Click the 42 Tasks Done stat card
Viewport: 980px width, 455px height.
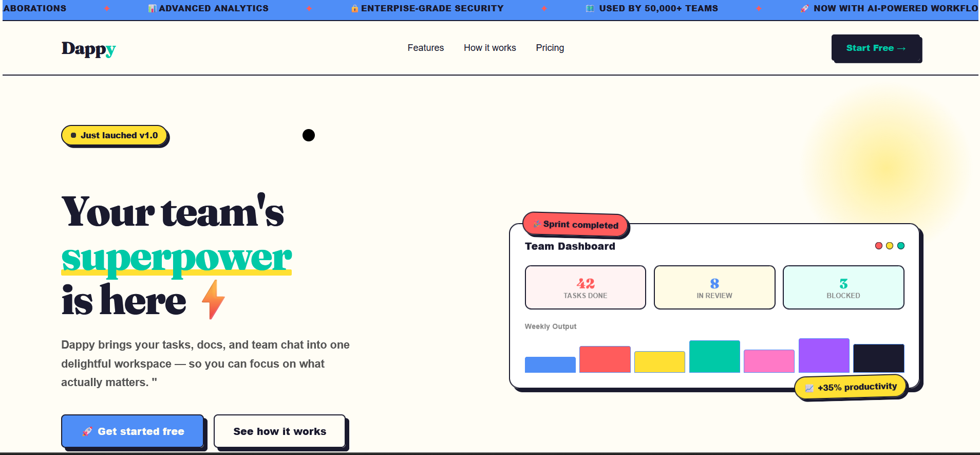pyautogui.click(x=585, y=287)
